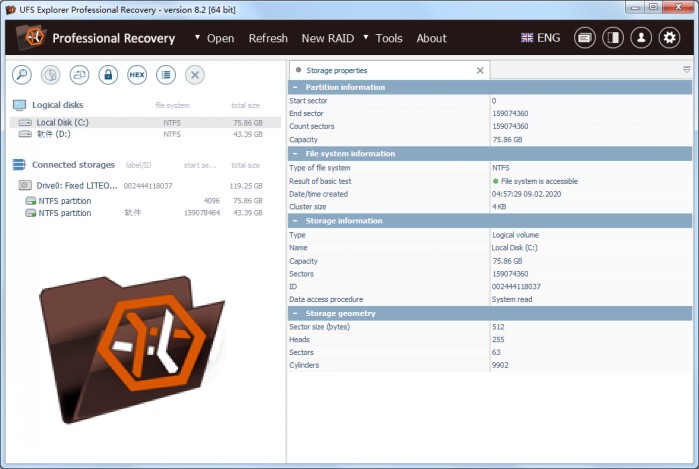699x469 pixels.
Task: Click the list properties toolbar icon
Action: coord(166,74)
